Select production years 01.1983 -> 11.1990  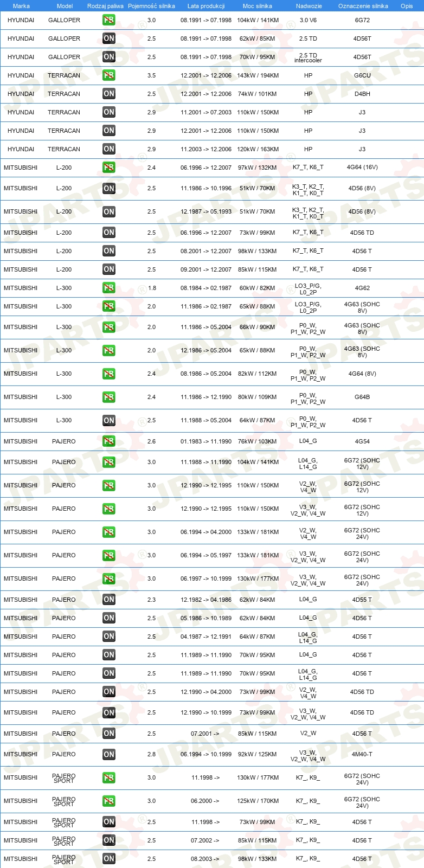(206, 441)
